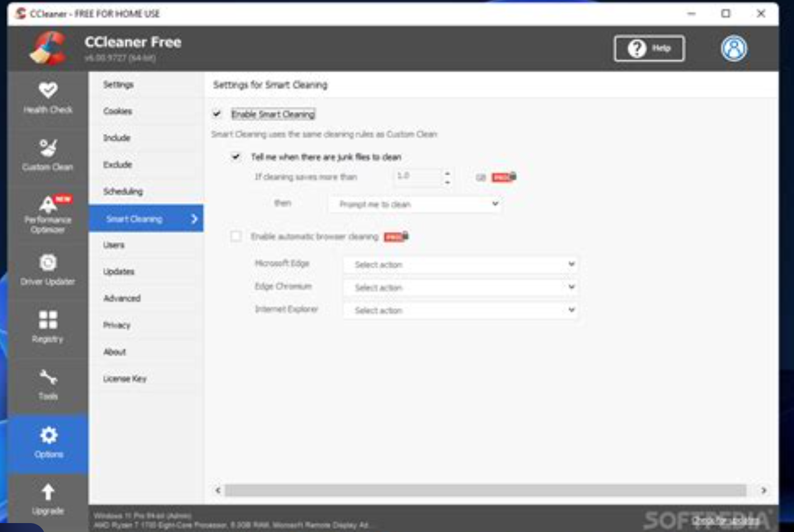The height and width of the screenshot is (532, 794).
Task: Open the Scheduling options page
Action: click(x=146, y=191)
